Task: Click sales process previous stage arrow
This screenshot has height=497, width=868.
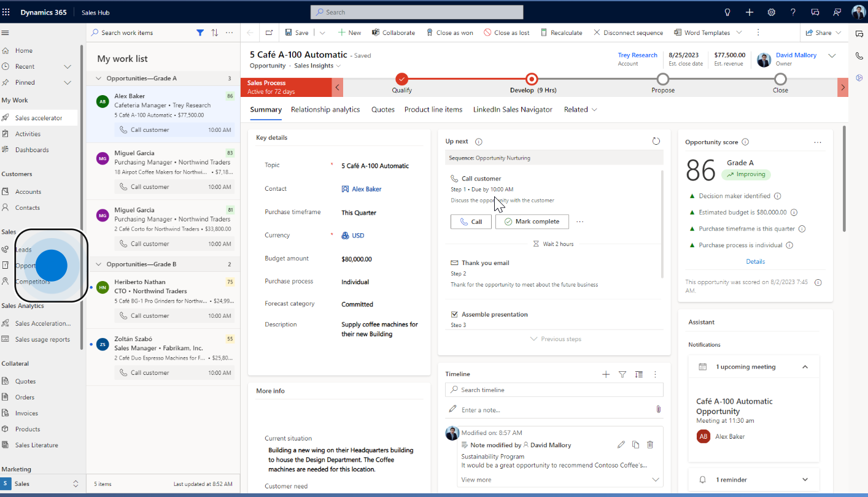Action: click(x=337, y=88)
